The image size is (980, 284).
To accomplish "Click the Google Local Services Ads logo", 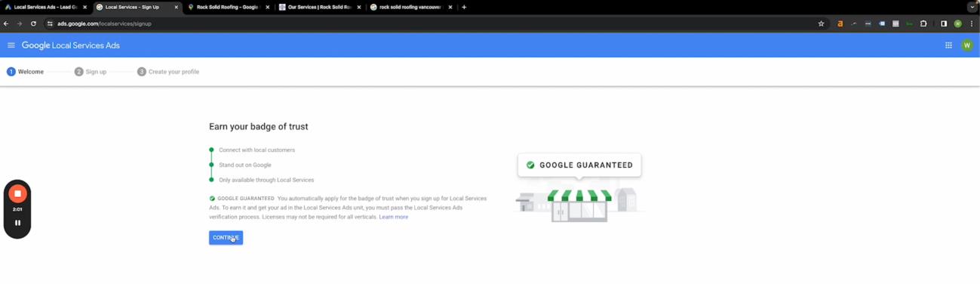I will tap(71, 45).
